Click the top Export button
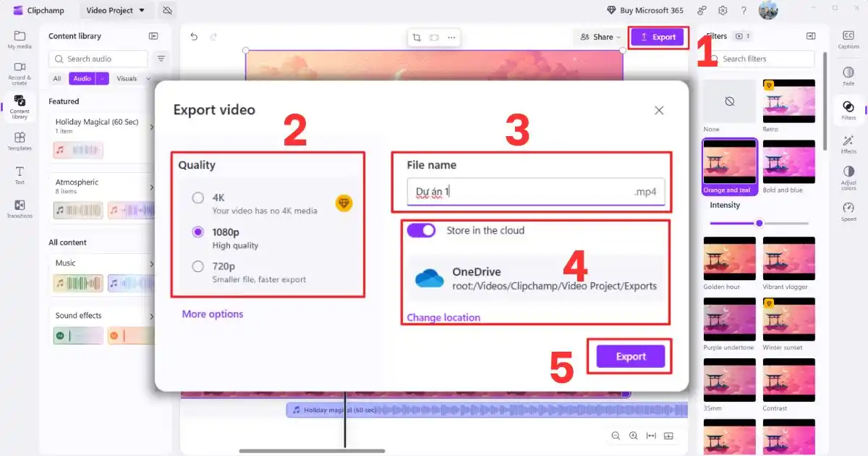The image size is (868, 456). pyautogui.click(x=658, y=37)
